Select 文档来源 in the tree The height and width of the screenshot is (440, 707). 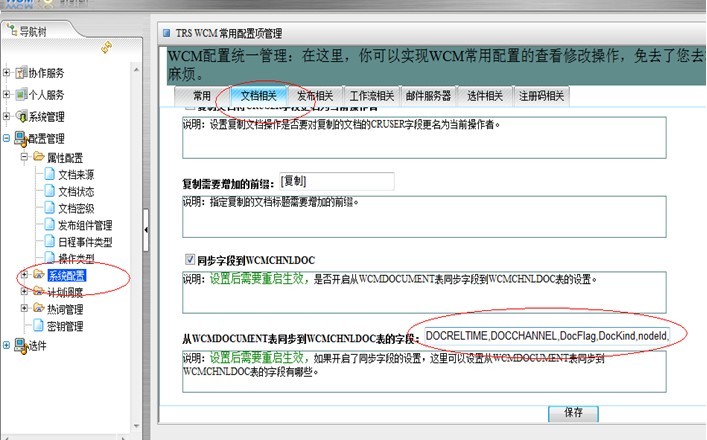(x=76, y=175)
